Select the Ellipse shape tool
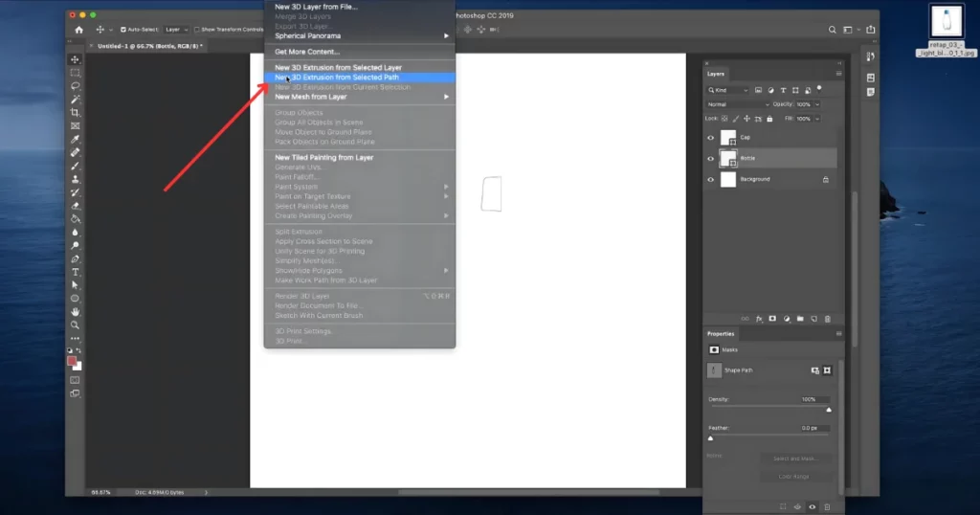This screenshot has height=515, width=980. pyautogui.click(x=75, y=299)
